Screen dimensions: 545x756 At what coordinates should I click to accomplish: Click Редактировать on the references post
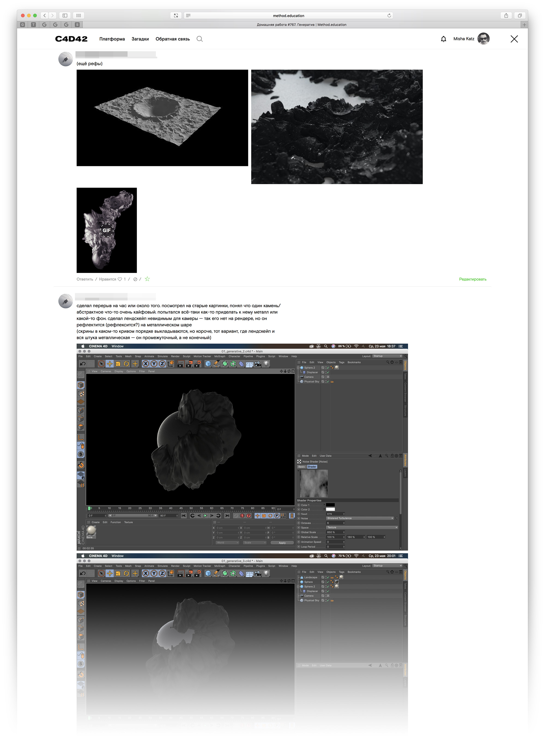(x=473, y=279)
